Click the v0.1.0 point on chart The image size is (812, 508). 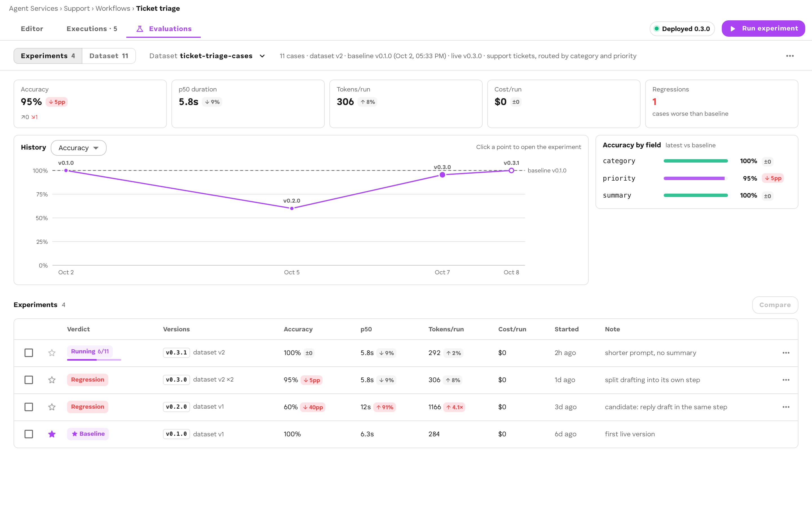pos(66,171)
